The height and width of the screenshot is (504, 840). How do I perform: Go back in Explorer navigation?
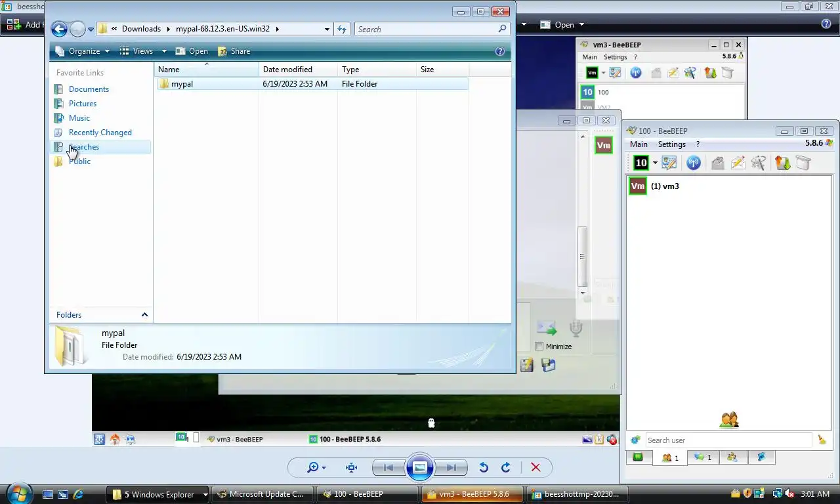coord(59,29)
